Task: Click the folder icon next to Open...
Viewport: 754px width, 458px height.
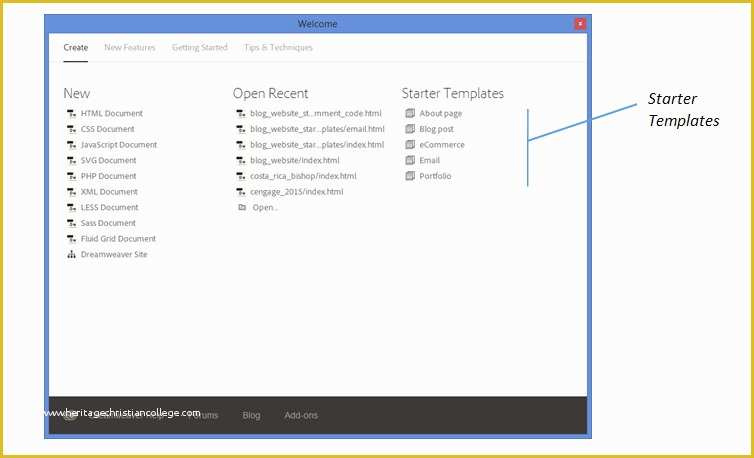Action: 242,207
